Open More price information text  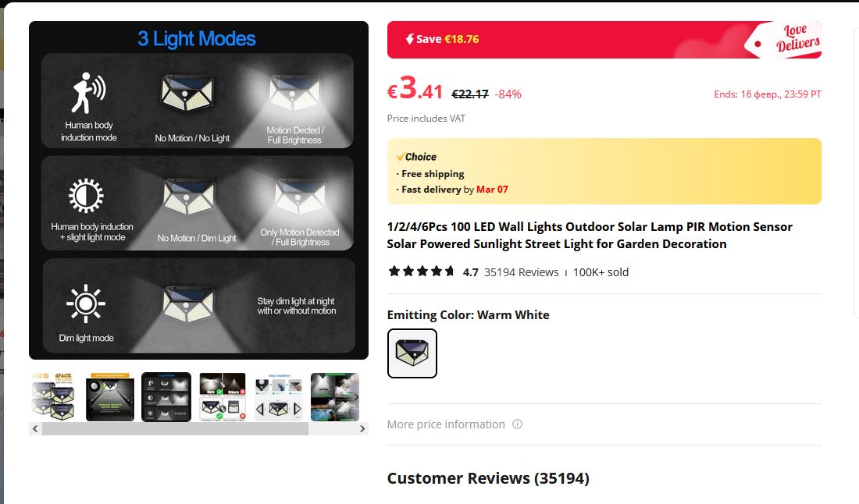click(x=446, y=424)
